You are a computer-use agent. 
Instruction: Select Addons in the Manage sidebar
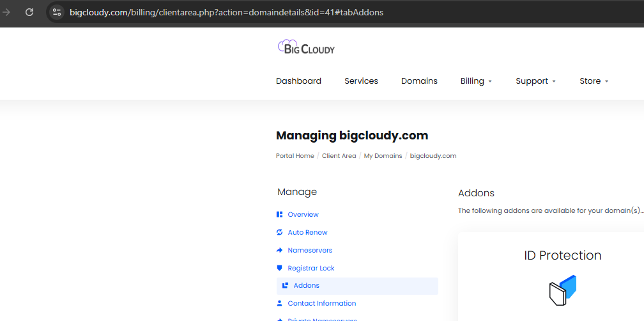tap(357, 286)
